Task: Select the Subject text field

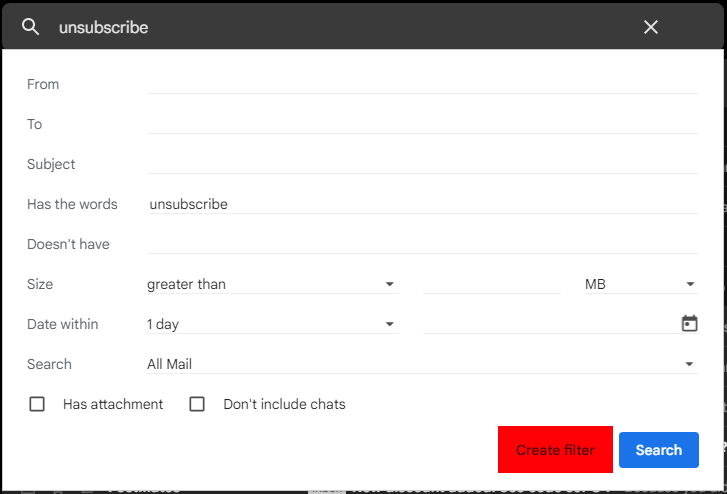Action: point(422,164)
